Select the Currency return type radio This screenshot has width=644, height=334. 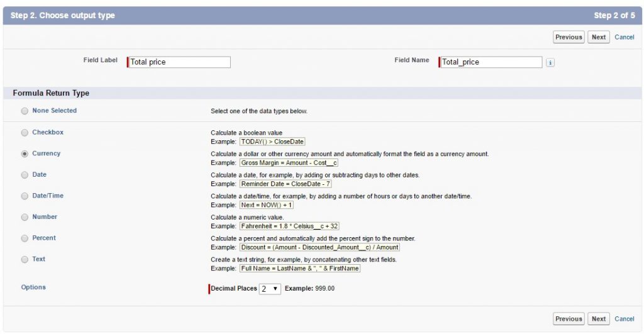[x=25, y=153]
